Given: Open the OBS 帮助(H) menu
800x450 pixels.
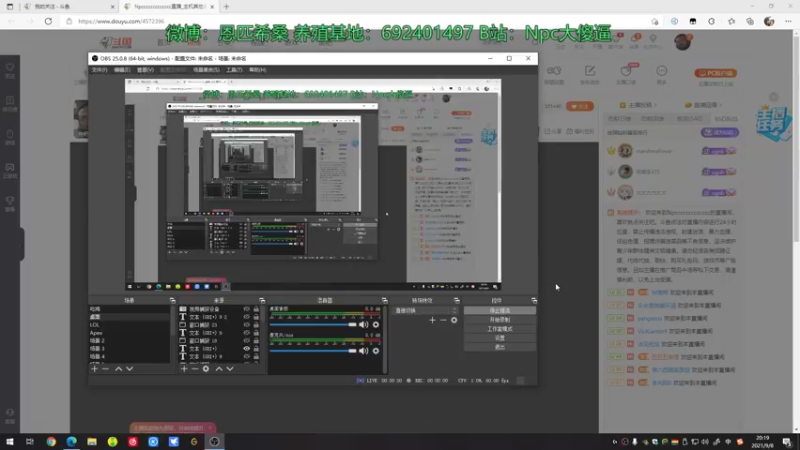Looking at the screenshot, I should coord(258,70).
